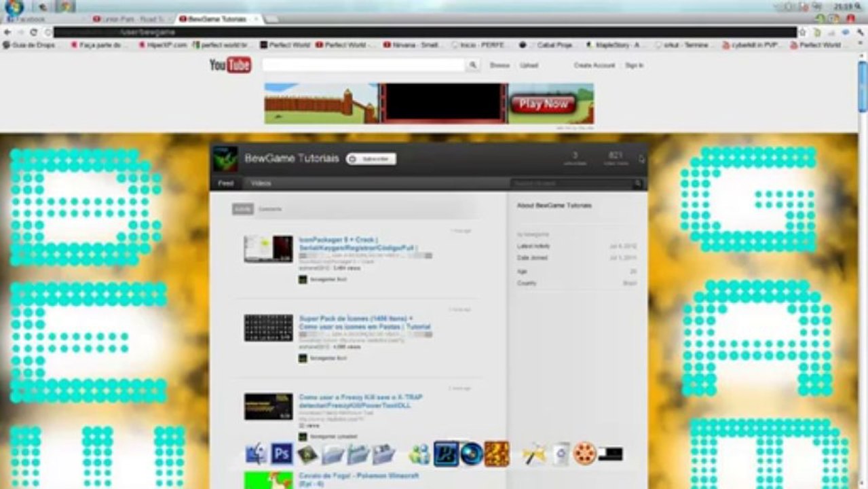Screen dimensions: 868x489
Task: Click the browser back arrow
Action: point(7,32)
